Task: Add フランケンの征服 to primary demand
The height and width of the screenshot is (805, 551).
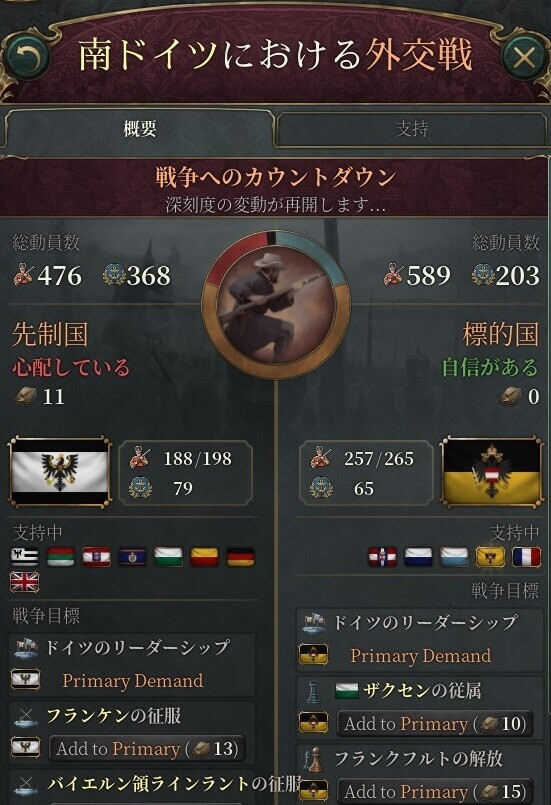Action: tap(147, 749)
